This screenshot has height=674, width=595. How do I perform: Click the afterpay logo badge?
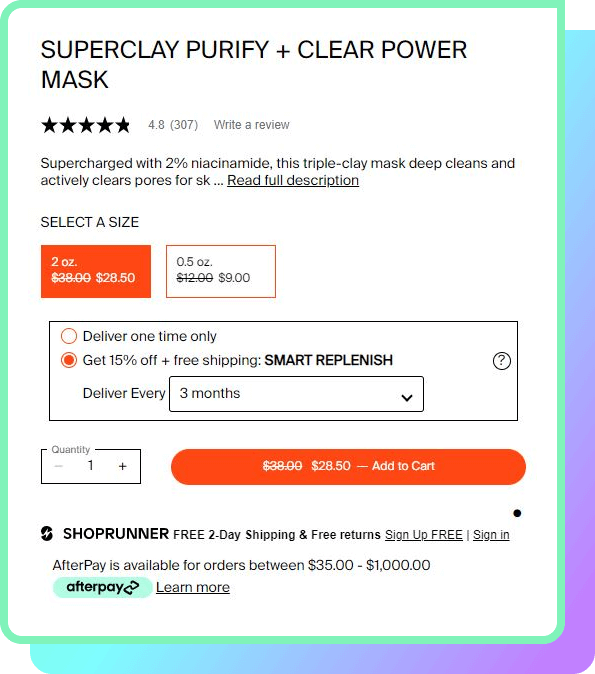[102, 587]
